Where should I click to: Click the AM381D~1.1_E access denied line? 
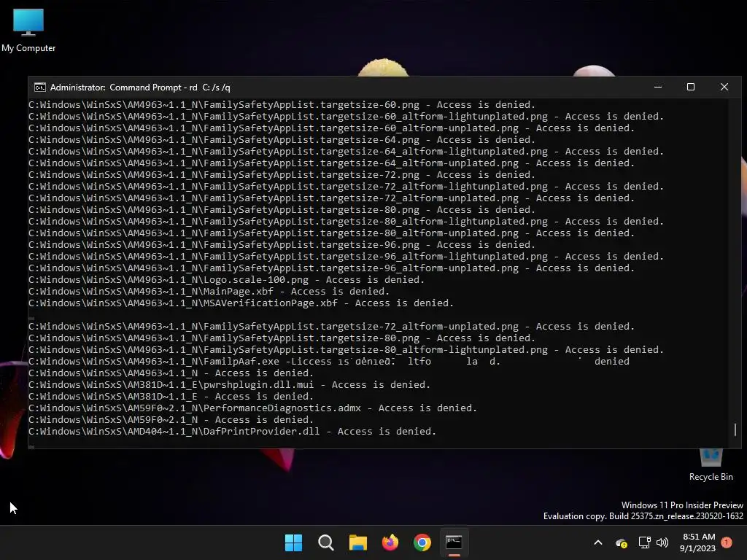click(171, 396)
